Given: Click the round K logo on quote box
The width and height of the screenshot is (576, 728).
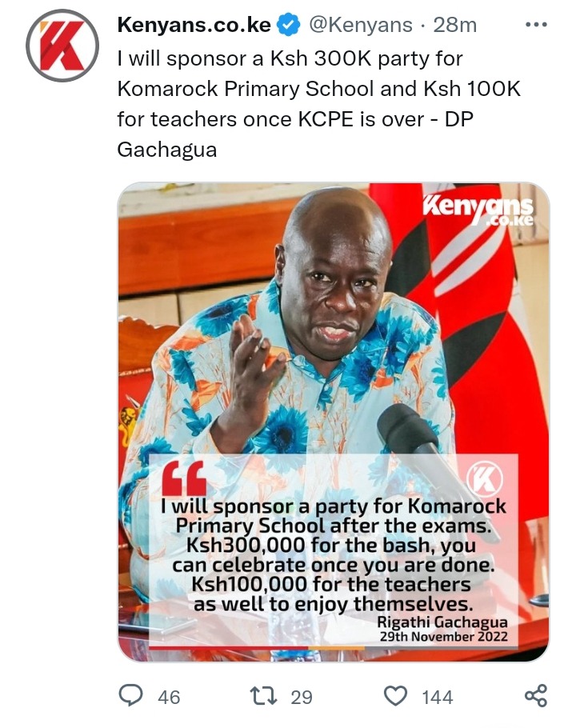Looking at the screenshot, I should (x=485, y=478).
